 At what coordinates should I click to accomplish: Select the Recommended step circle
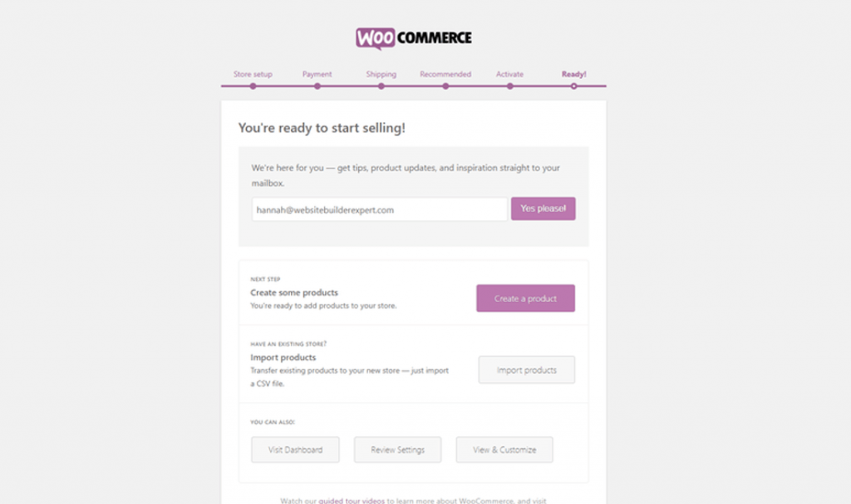click(445, 86)
